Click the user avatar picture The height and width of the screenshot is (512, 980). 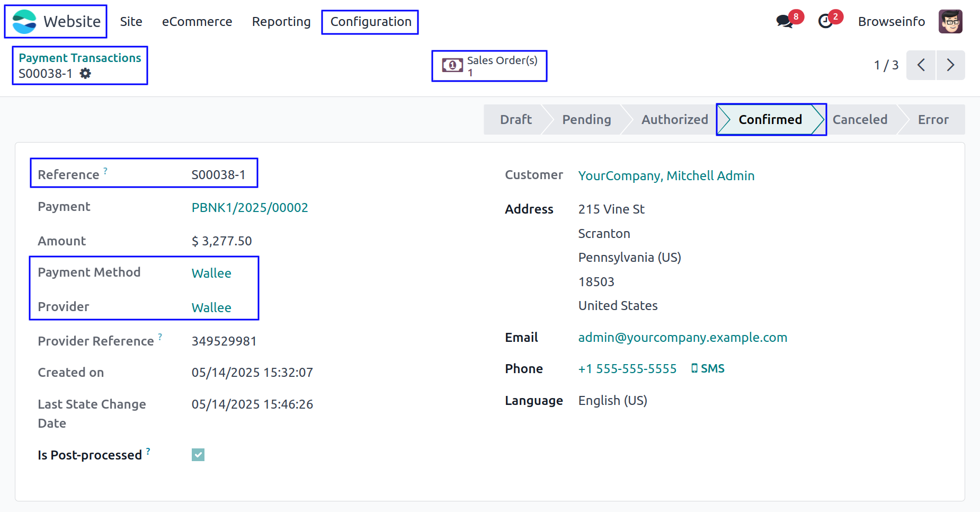point(950,22)
